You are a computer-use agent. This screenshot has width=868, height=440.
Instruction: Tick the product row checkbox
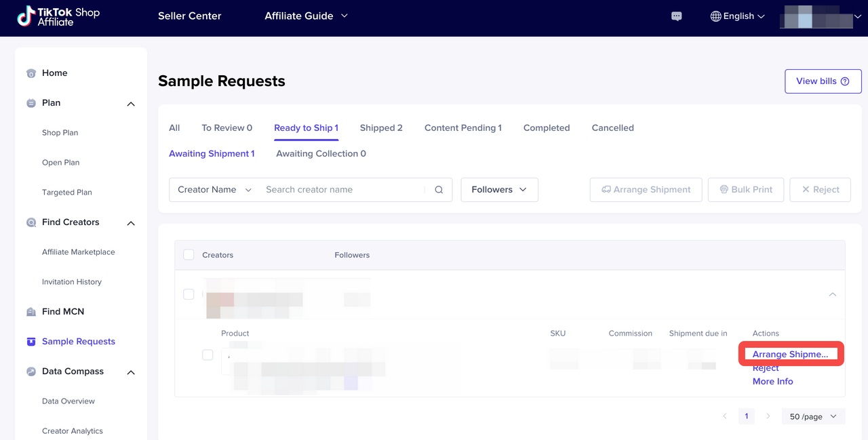208,355
